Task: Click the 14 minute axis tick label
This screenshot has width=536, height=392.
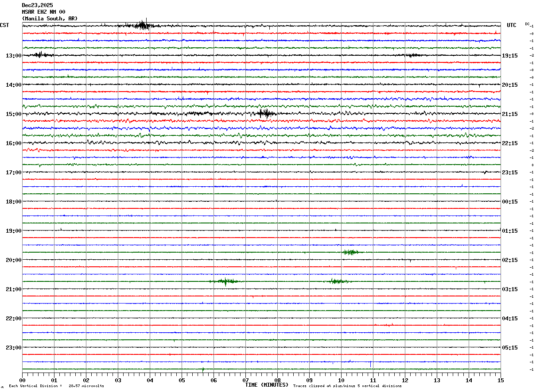Action: tap(469, 380)
